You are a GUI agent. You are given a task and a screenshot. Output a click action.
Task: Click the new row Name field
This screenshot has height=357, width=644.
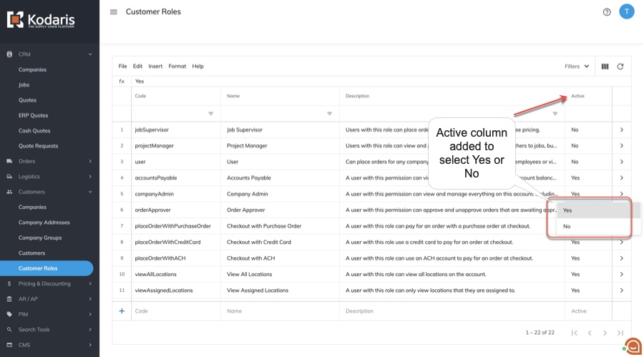pyautogui.click(x=280, y=311)
